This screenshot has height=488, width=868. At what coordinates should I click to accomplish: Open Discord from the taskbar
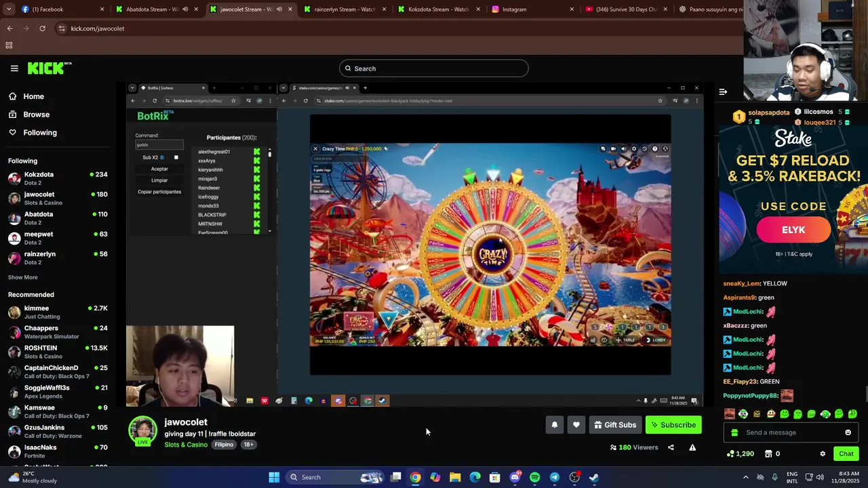tap(515, 477)
